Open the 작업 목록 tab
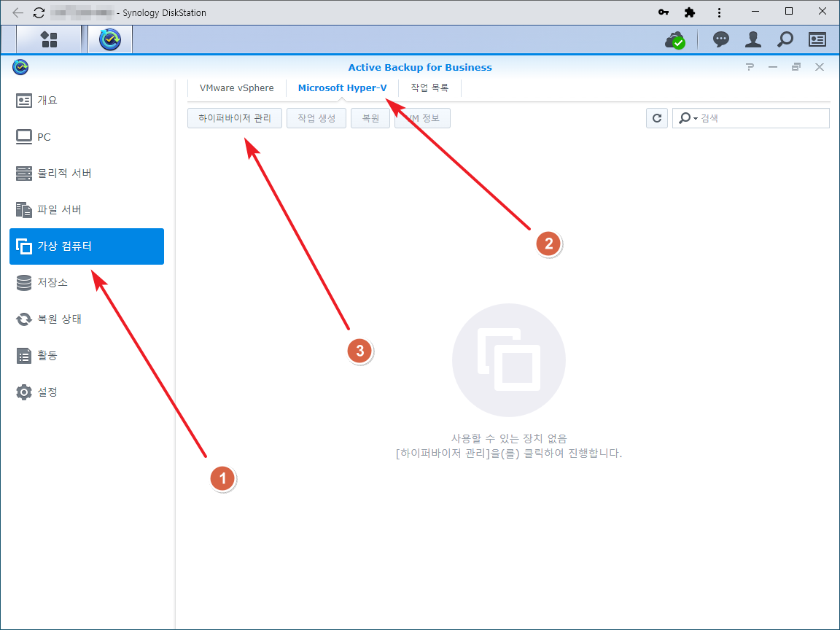The image size is (840, 630). coord(429,87)
